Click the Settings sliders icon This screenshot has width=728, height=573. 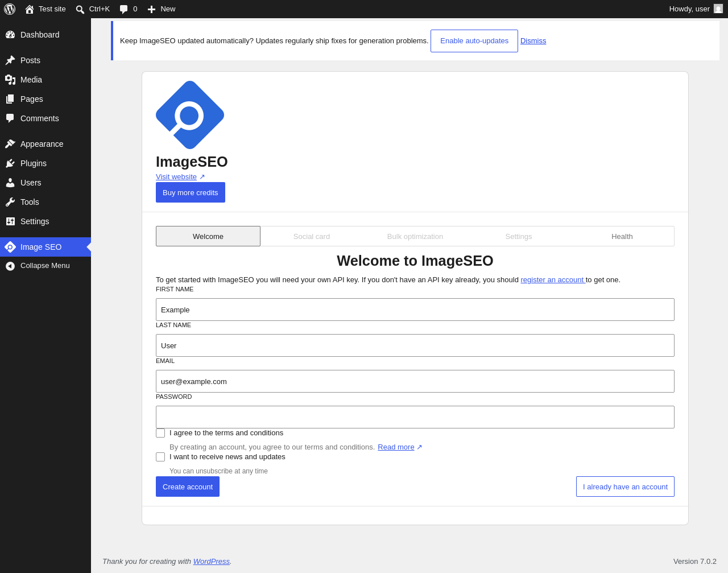click(x=10, y=221)
